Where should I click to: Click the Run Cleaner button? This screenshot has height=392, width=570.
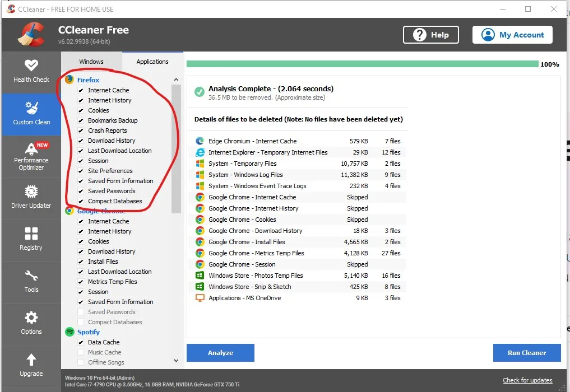526,353
